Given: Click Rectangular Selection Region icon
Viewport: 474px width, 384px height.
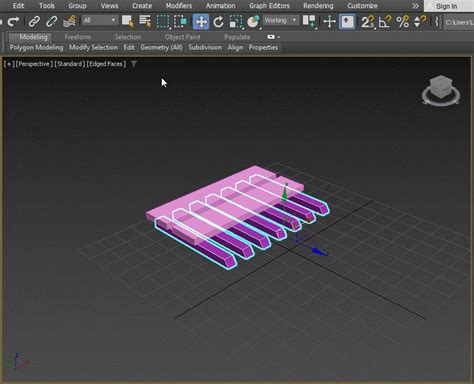Looking at the screenshot, I should pos(163,22).
